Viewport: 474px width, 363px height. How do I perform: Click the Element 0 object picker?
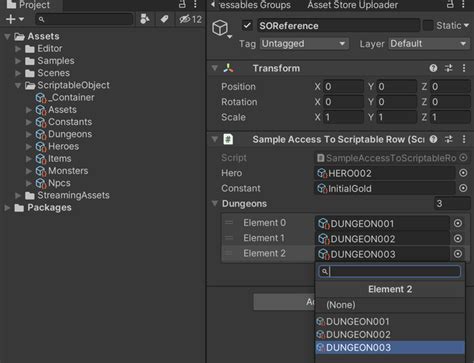coord(458,223)
